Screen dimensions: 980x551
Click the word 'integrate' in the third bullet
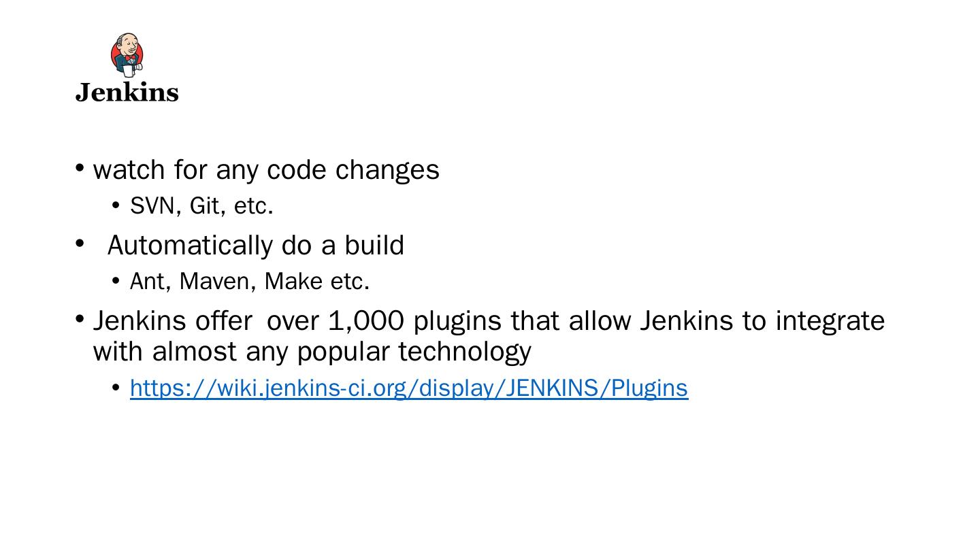(x=830, y=322)
